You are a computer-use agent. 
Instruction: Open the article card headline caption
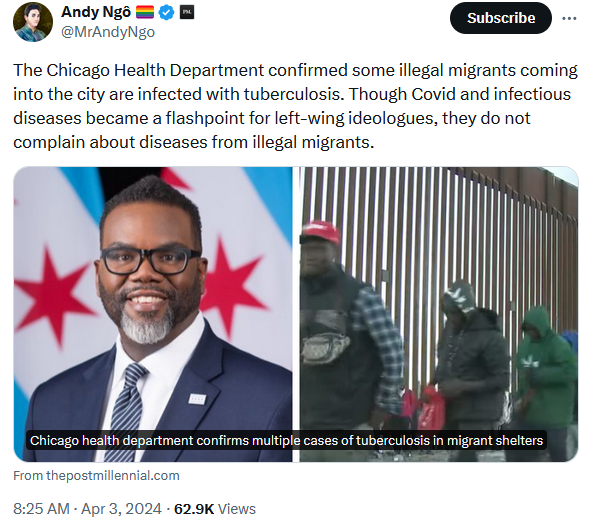[x=286, y=440]
